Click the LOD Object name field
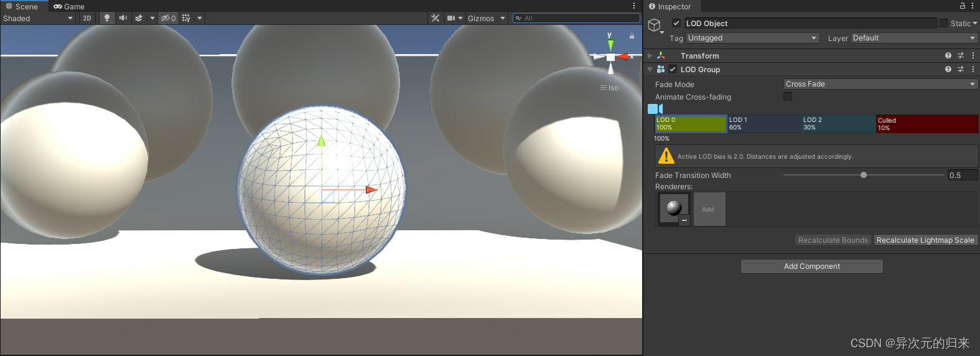 [x=811, y=23]
